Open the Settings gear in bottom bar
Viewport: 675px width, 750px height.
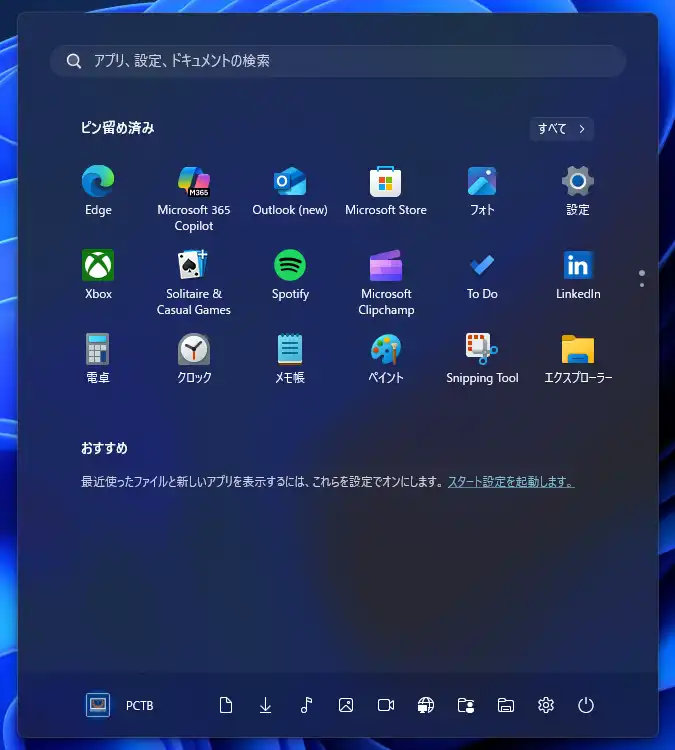[546, 705]
